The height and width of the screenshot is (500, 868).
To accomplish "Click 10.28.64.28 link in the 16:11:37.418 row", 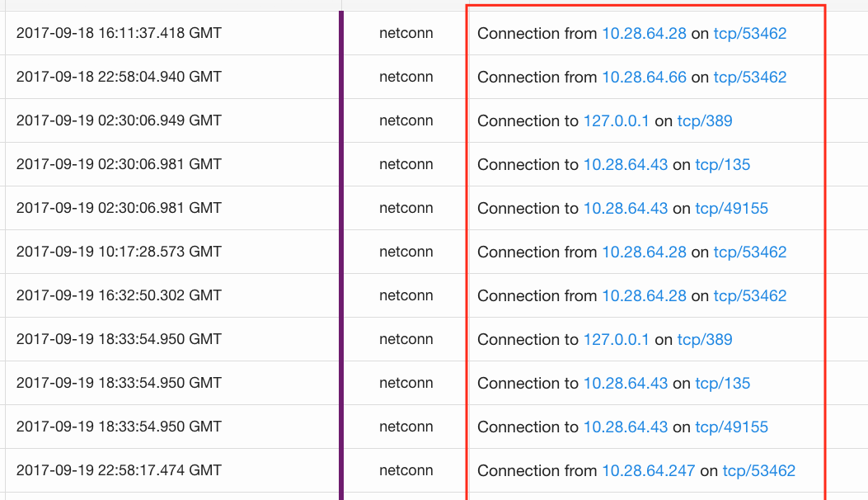I will [x=644, y=34].
